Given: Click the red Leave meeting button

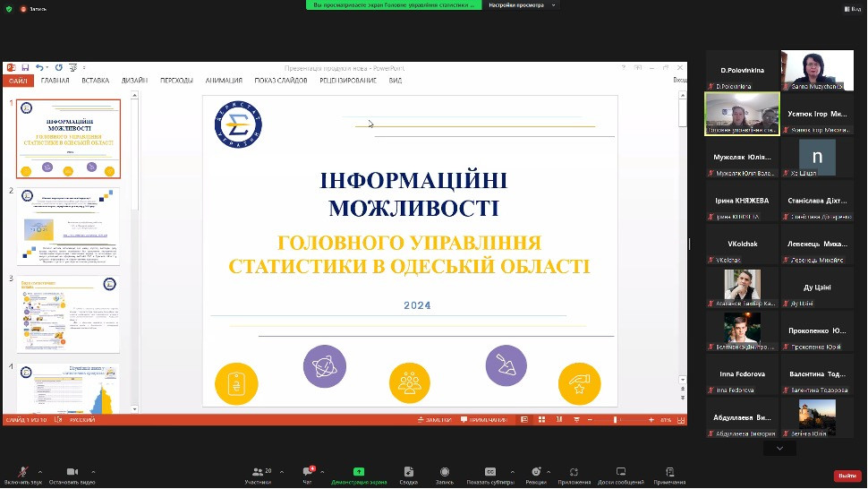Looking at the screenshot, I should click(x=847, y=476).
